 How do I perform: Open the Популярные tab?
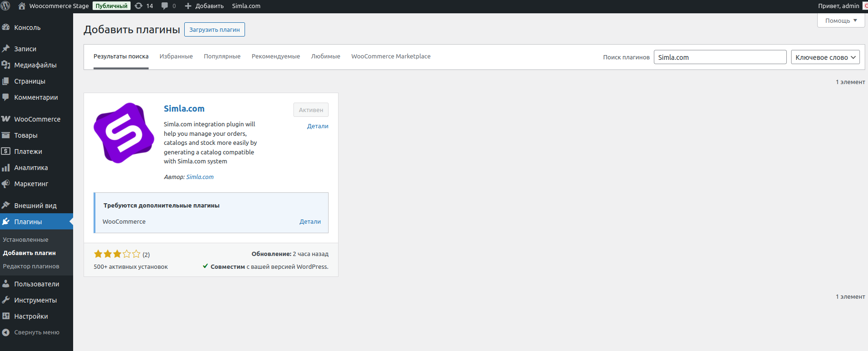click(x=222, y=57)
